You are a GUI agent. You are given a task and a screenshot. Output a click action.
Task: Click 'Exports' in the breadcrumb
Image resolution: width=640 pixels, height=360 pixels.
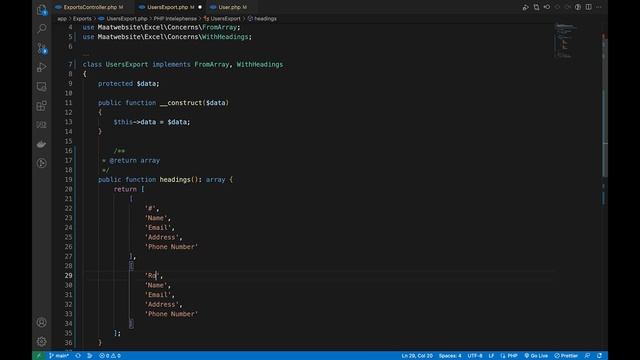click(x=82, y=19)
